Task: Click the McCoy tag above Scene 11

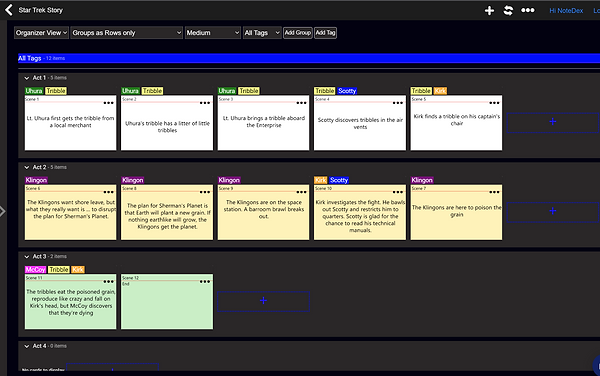Action: (36, 270)
